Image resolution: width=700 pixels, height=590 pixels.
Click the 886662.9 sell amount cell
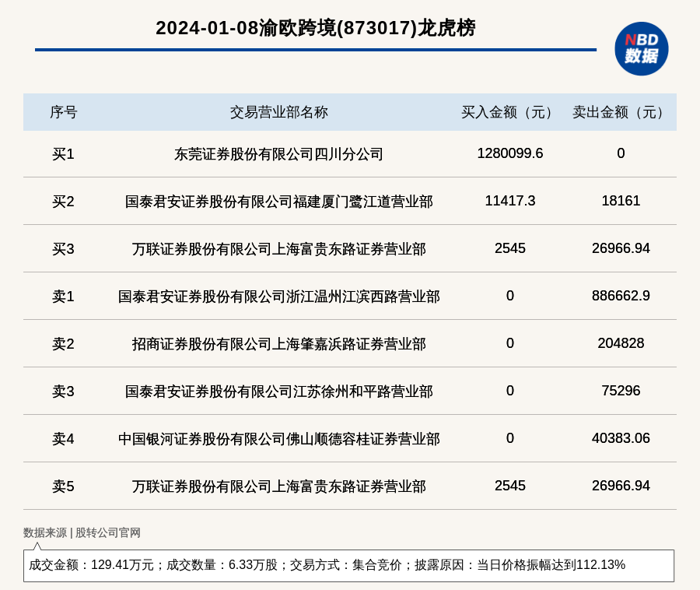pyautogui.click(x=621, y=296)
